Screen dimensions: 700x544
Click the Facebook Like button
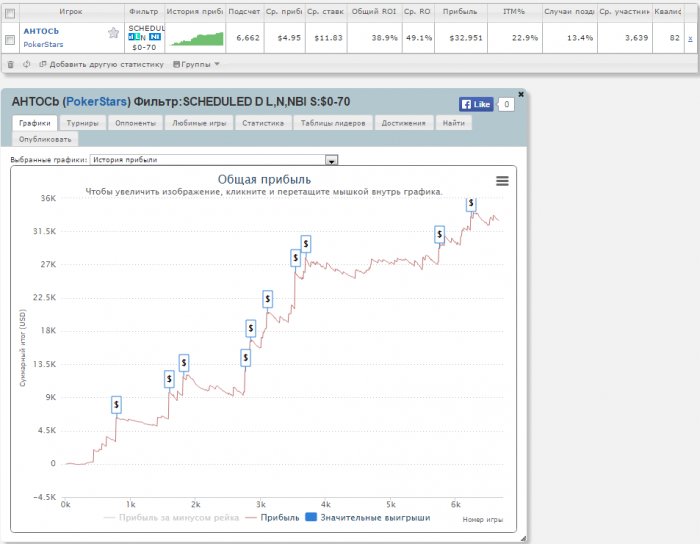point(476,104)
